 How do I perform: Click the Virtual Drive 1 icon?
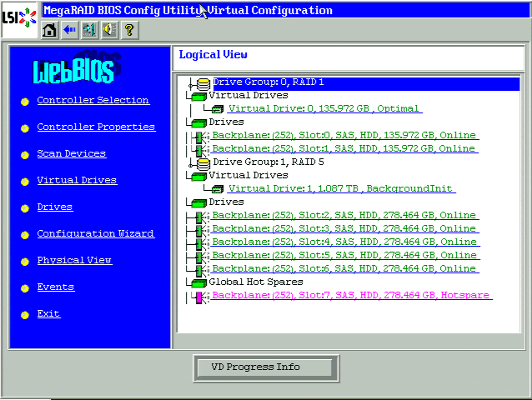[x=218, y=189]
